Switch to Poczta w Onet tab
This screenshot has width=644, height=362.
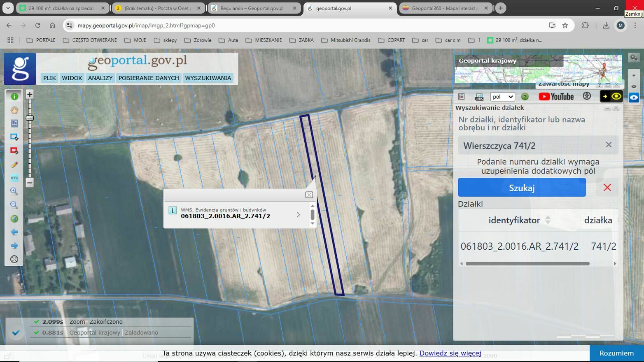coord(158,8)
